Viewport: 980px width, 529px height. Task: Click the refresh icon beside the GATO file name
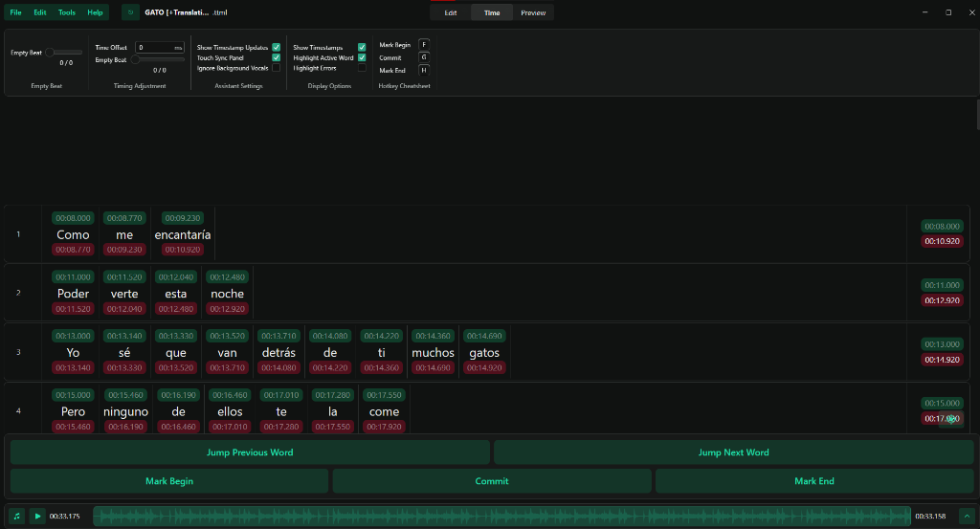click(x=130, y=11)
